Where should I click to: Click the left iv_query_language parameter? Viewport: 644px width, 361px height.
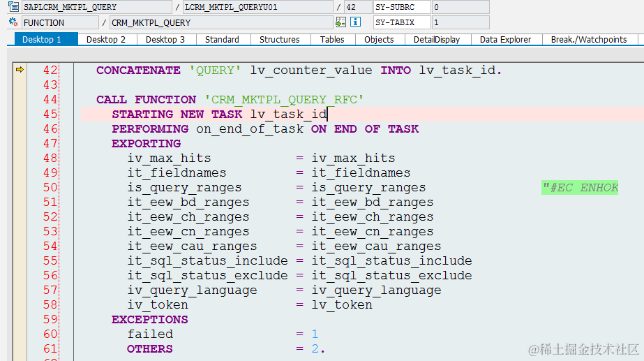192,290
